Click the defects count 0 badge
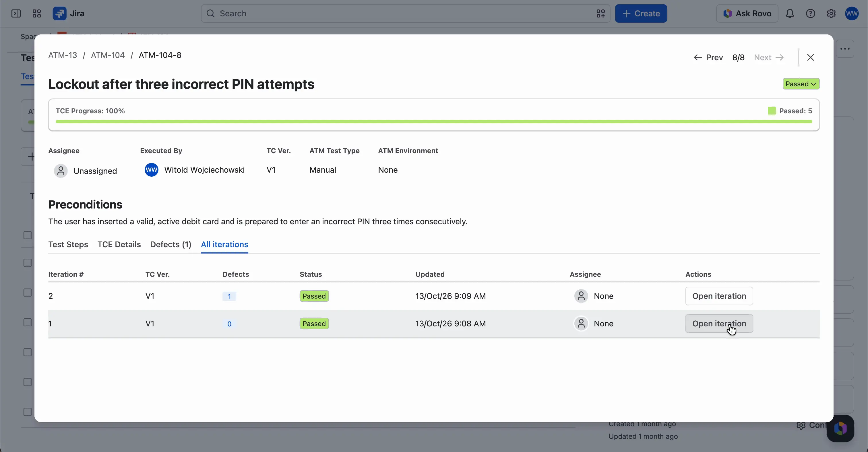Screen dimensions: 868x452 [229, 324]
